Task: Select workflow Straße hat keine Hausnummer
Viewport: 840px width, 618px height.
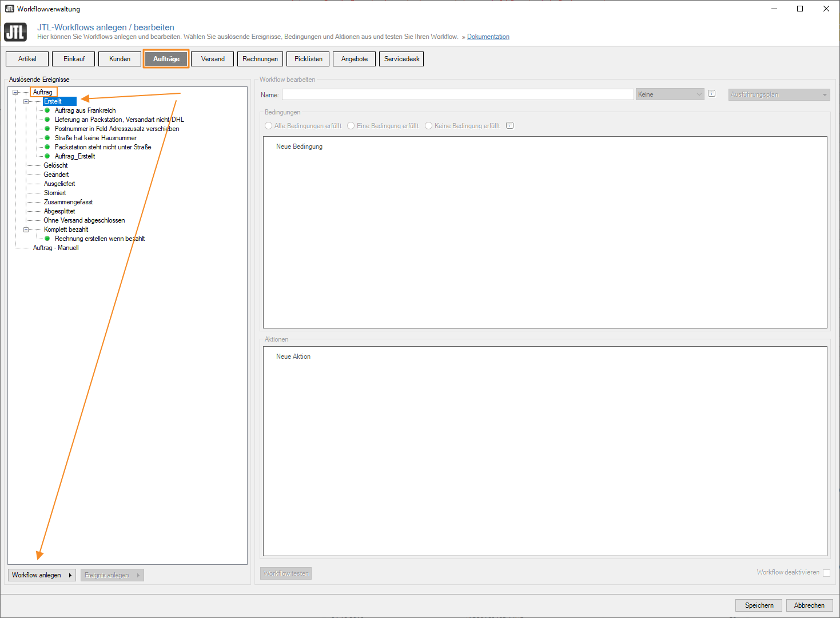Action: (95, 138)
